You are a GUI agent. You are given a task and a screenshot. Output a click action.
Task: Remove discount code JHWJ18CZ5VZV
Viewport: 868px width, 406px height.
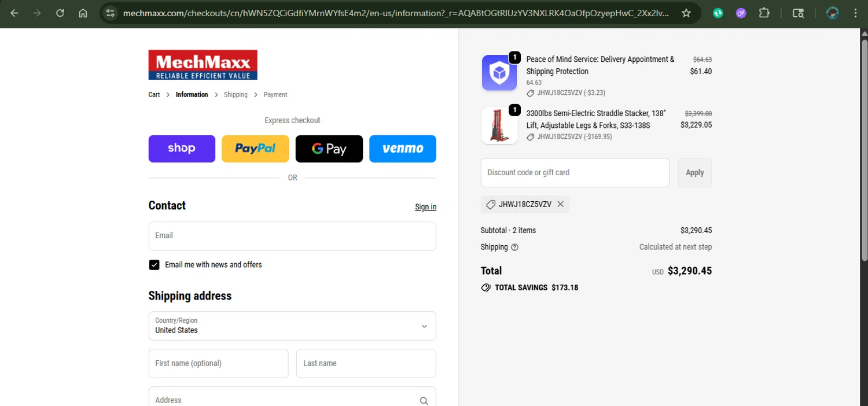point(560,204)
